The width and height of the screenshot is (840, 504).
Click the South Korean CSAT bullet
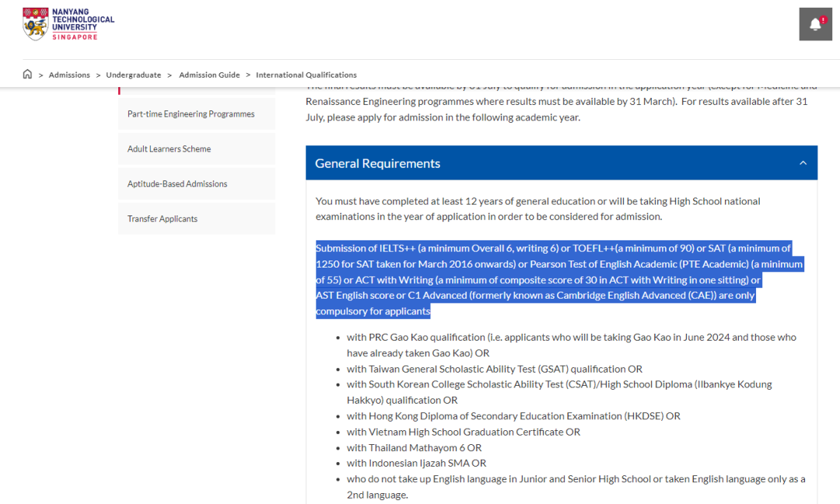559,392
